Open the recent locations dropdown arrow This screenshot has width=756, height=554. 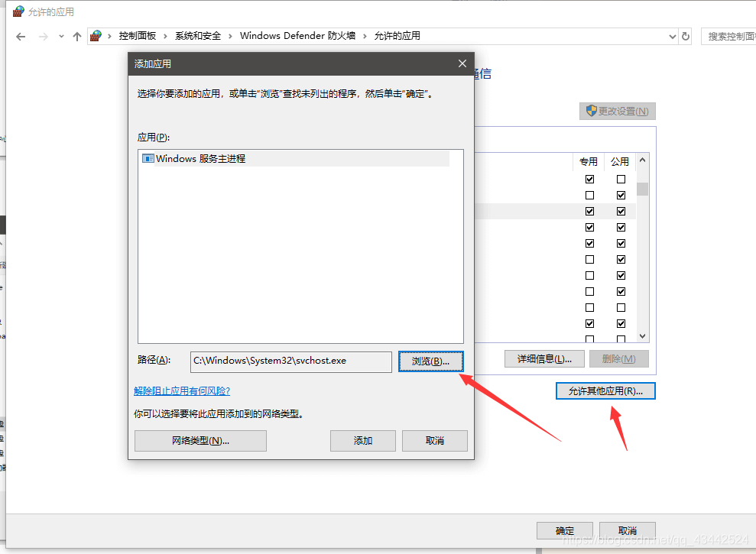pos(61,36)
